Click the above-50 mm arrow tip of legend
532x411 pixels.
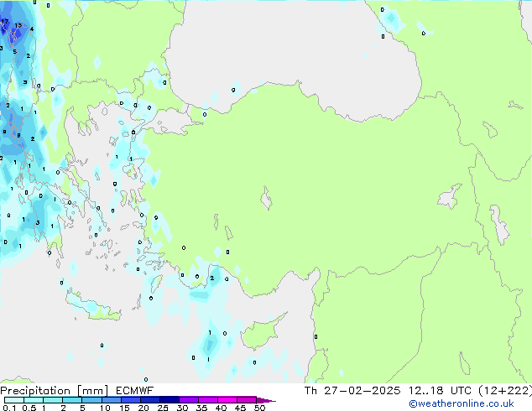(266, 400)
